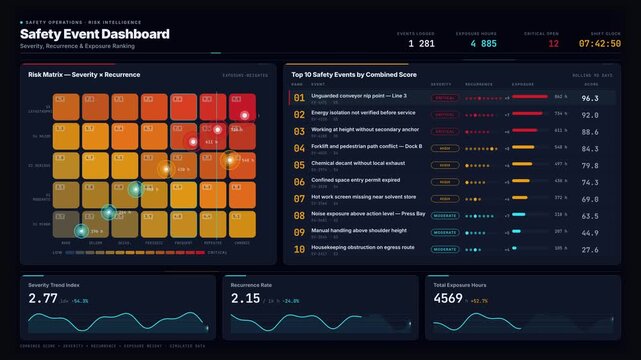The width and height of the screenshot is (641, 360).
Task: Select the matrix bubble labeled 611 h
Action: tap(193, 142)
